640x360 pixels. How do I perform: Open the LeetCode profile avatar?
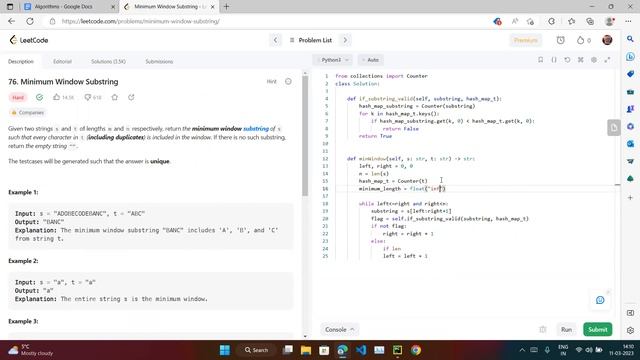click(607, 40)
